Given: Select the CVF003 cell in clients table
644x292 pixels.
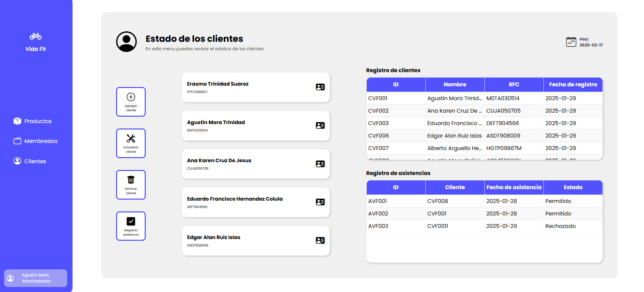Looking at the screenshot, I should (396, 123).
